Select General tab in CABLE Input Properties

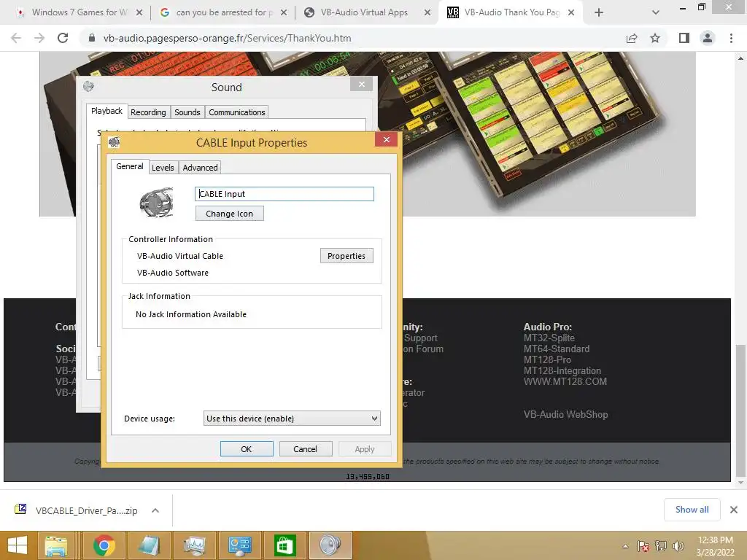point(130,166)
